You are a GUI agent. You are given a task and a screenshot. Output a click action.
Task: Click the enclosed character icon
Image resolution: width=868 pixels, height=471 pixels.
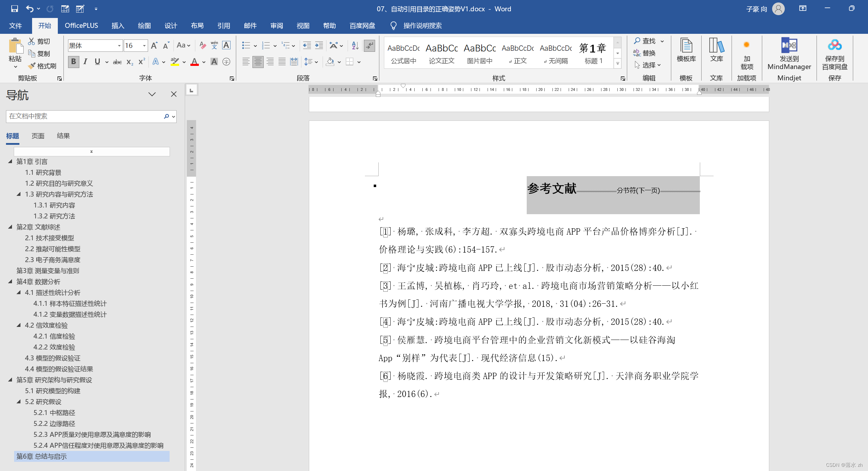[226, 62]
